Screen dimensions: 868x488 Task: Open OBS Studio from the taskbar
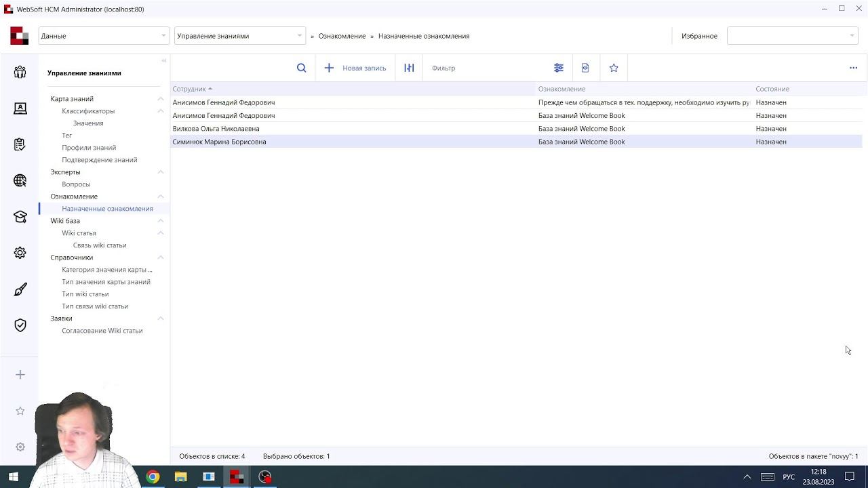[264, 476]
